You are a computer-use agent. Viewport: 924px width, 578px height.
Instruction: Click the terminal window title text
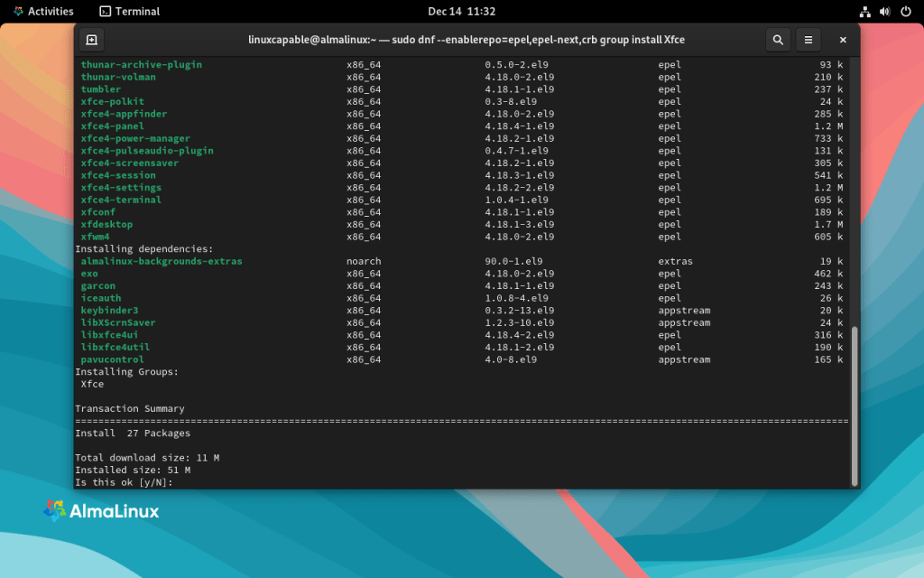coord(467,40)
